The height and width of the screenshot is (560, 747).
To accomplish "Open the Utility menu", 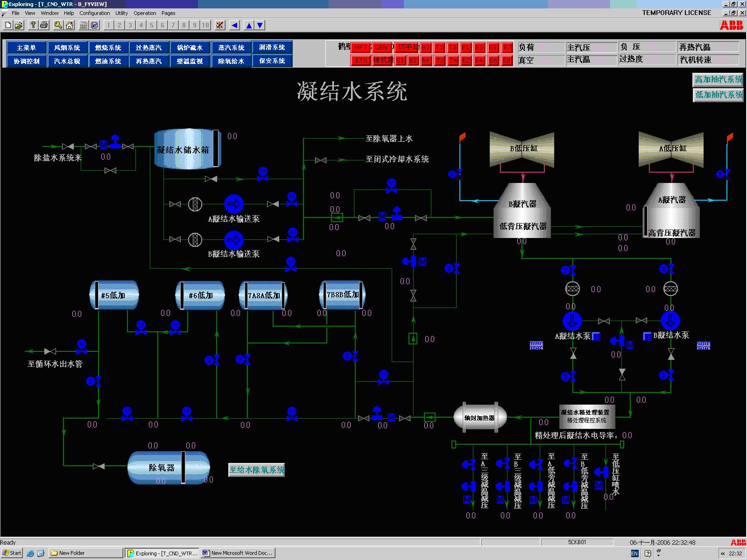I will coord(121,13).
